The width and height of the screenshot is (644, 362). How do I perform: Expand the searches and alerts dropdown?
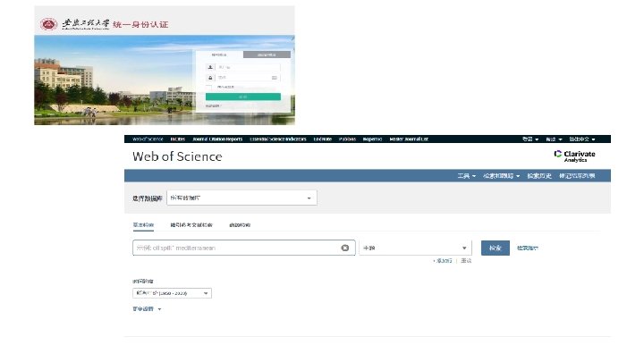[x=502, y=176]
